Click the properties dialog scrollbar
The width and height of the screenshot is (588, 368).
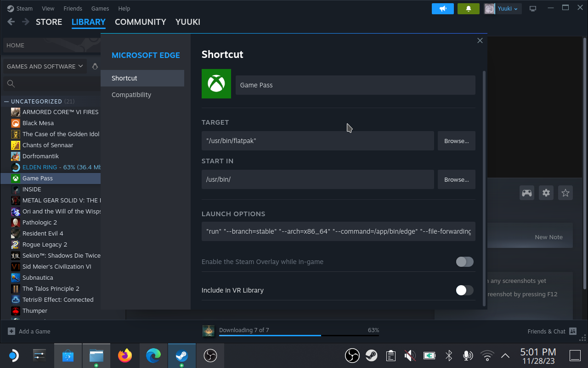pyautogui.click(x=484, y=189)
